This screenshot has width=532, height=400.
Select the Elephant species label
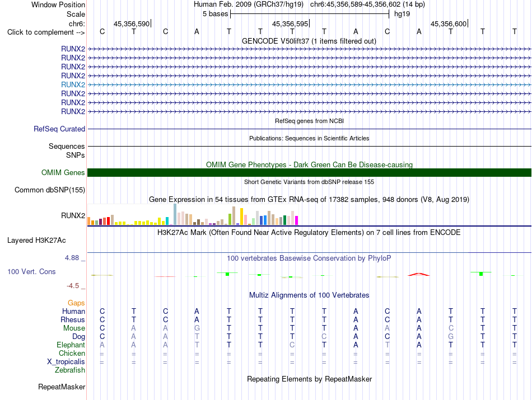71,345
